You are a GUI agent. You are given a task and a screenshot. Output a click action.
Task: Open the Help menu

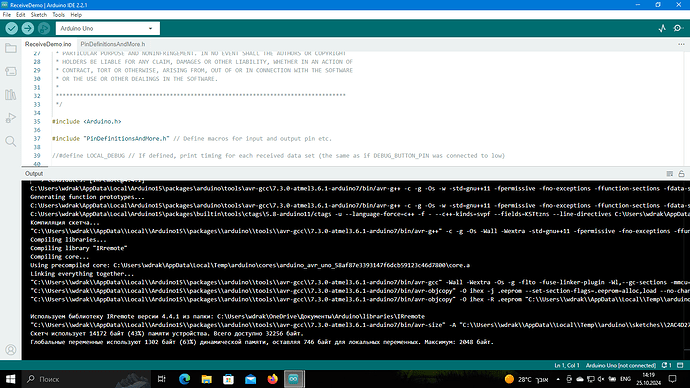pos(76,15)
